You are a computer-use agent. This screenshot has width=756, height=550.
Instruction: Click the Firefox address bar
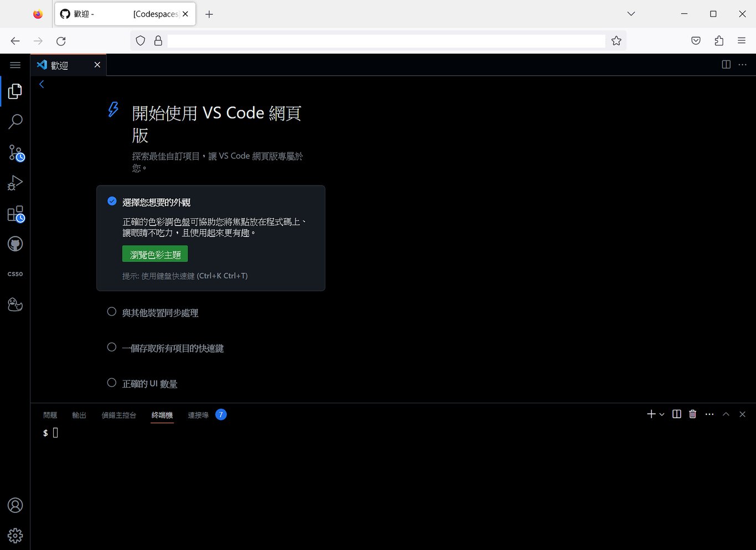(x=386, y=41)
